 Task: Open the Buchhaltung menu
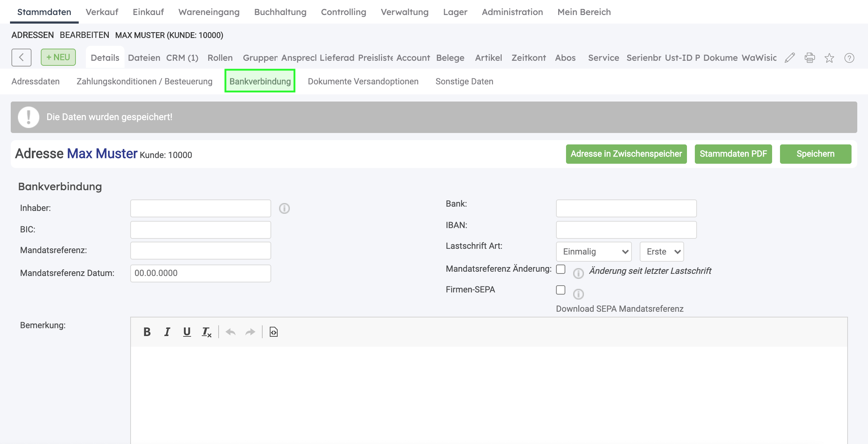coord(280,12)
